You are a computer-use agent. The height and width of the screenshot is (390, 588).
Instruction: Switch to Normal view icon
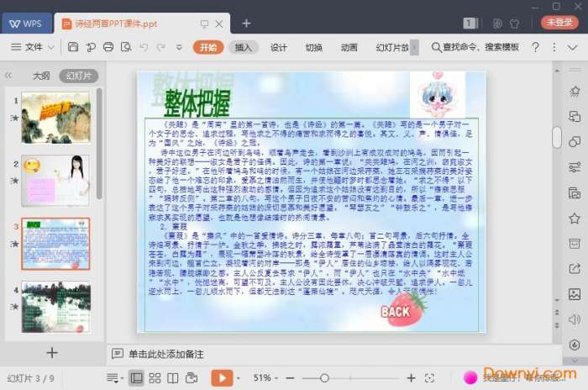pyautogui.click(x=136, y=378)
